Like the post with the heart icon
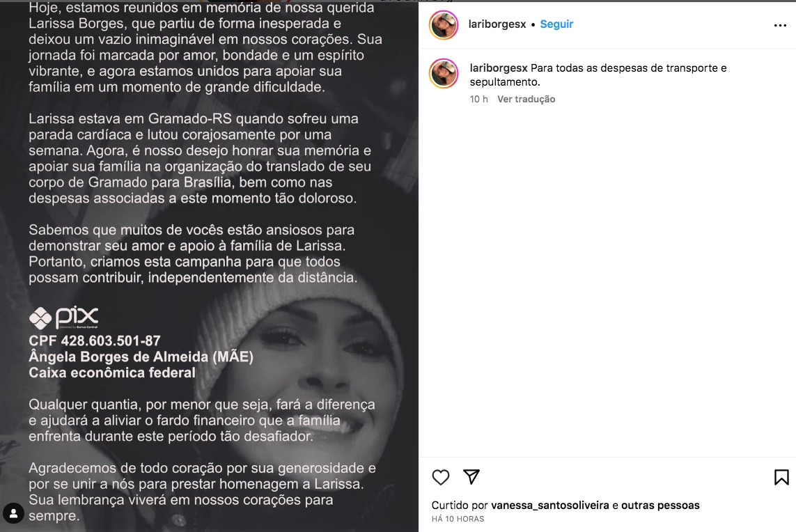The height and width of the screenshot is (532, 796). [441, 477]
